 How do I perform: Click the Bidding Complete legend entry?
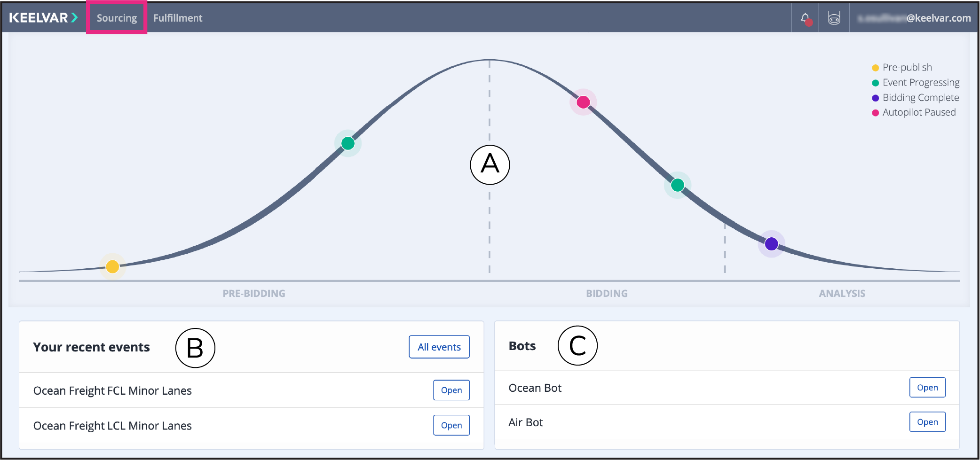(x=916, y=98)
